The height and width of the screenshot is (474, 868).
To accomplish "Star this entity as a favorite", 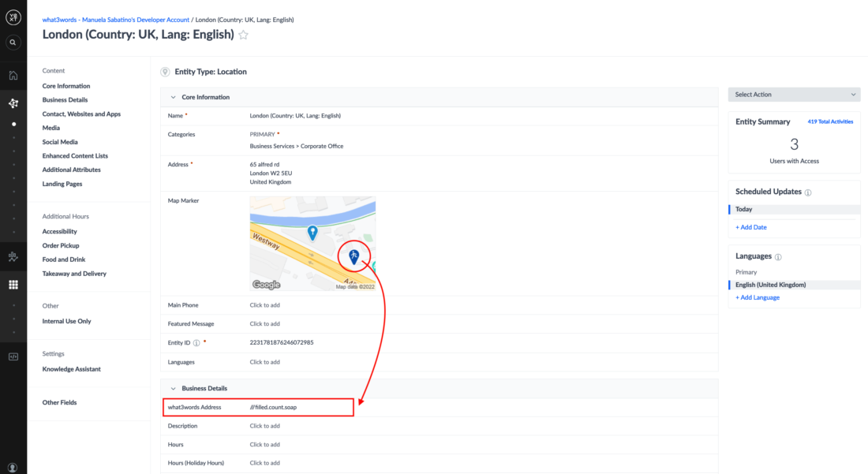I will 244,35.
